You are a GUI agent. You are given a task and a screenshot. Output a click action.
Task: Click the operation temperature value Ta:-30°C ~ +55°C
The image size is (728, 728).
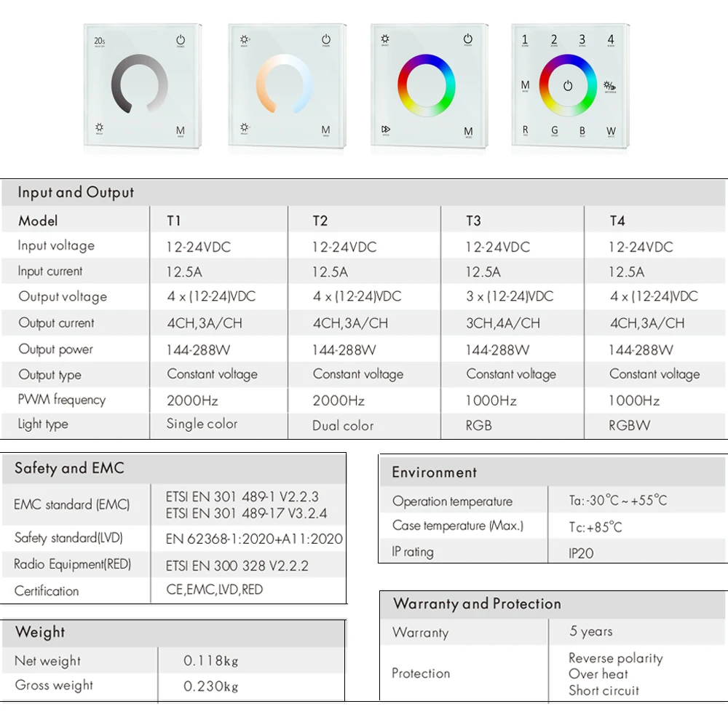pyautogui.click(x=618, y=501)
